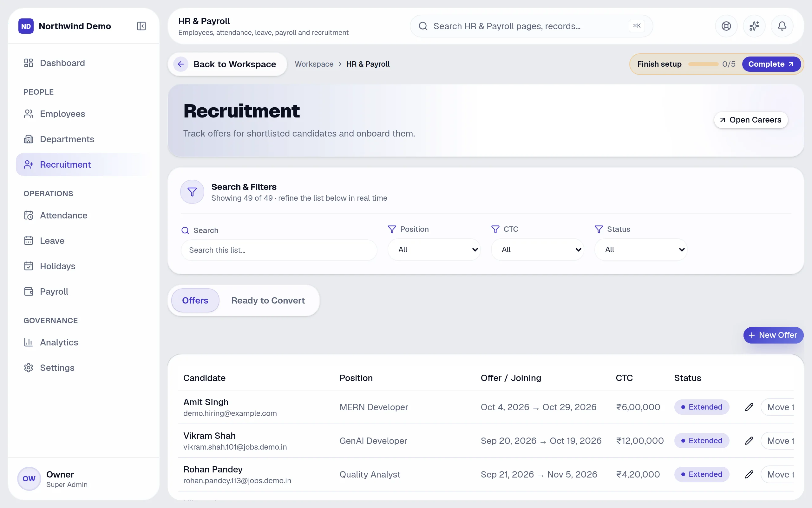Focus the HR & Payroll global search box
The width and height of the screenshot is (812, 508).
(532, 26)
